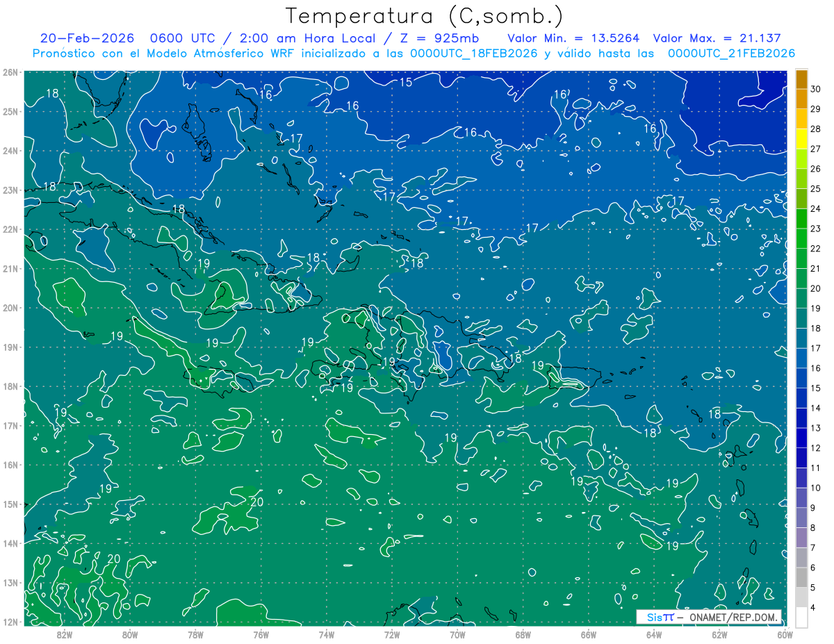Viewport: 834px width, 644px height.
Task: Click the colorbar label "7"
Action: click(x=813, y=548)
